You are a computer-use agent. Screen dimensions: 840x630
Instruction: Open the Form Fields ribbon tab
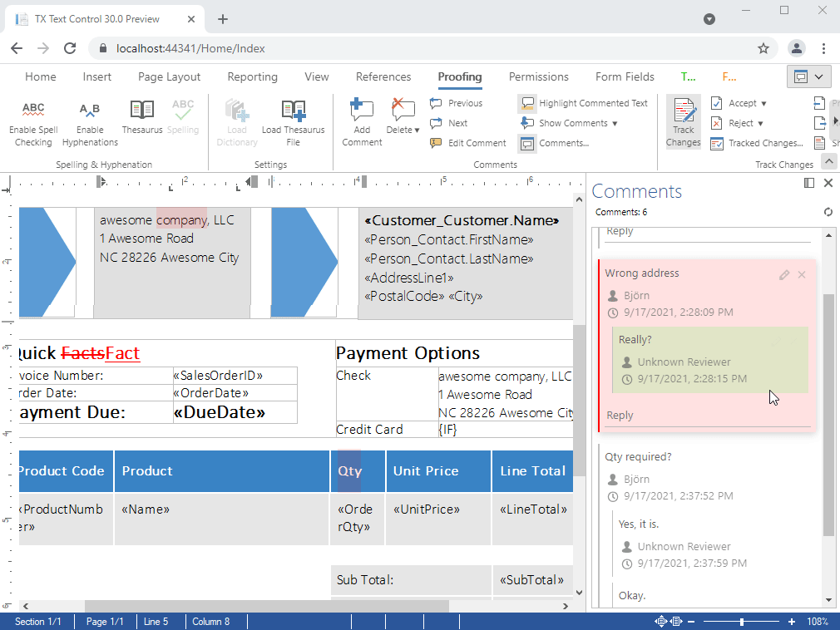point(625,76)
